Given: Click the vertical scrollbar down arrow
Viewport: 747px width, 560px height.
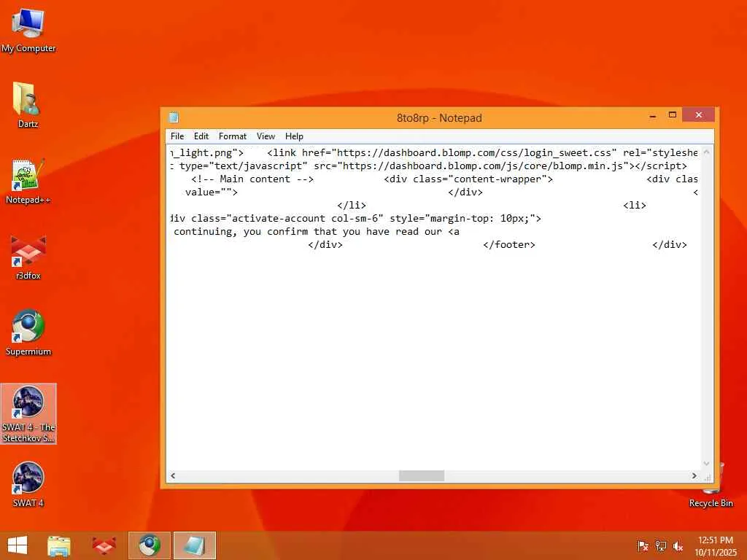Looking at the screenshot, I should [x=706, y=464].
